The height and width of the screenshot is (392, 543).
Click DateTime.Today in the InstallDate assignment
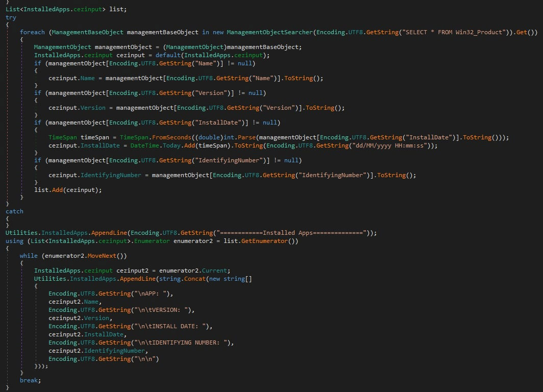[156, 145]
